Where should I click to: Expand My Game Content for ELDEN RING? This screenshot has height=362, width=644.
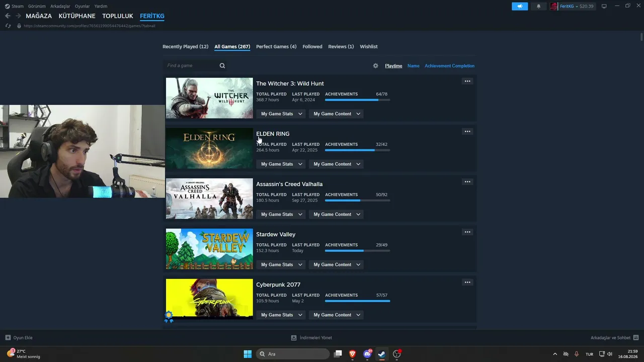tap(336, 164)
